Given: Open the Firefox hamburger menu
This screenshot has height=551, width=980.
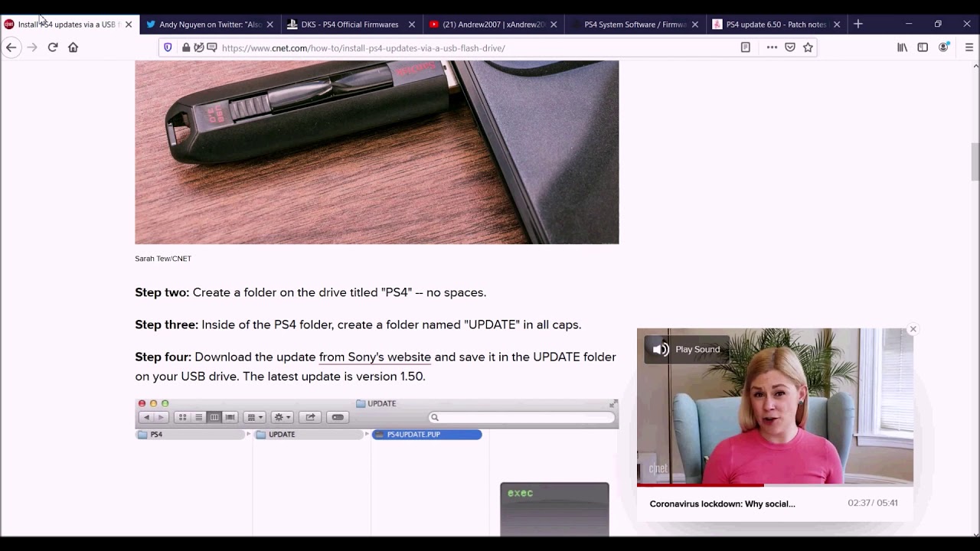Looking at the screenshot, I should point(969,47).
